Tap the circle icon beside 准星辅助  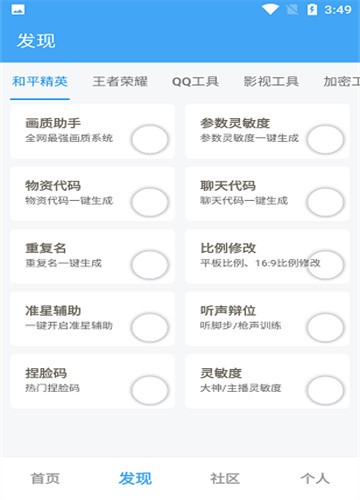[150, 327]
